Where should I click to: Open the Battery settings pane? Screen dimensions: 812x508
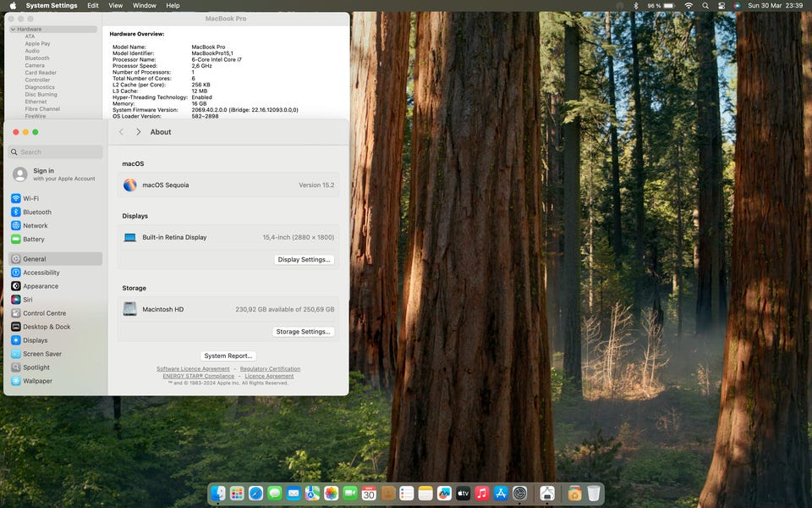(x=34, y=239)
